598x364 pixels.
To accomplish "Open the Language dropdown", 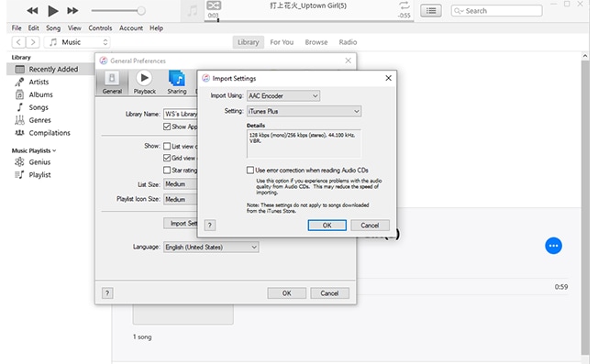I will [211, 247].
